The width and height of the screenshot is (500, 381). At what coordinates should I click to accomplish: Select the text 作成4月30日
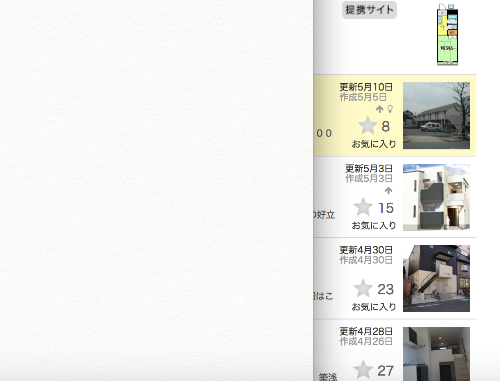click(x=366, y=260)
